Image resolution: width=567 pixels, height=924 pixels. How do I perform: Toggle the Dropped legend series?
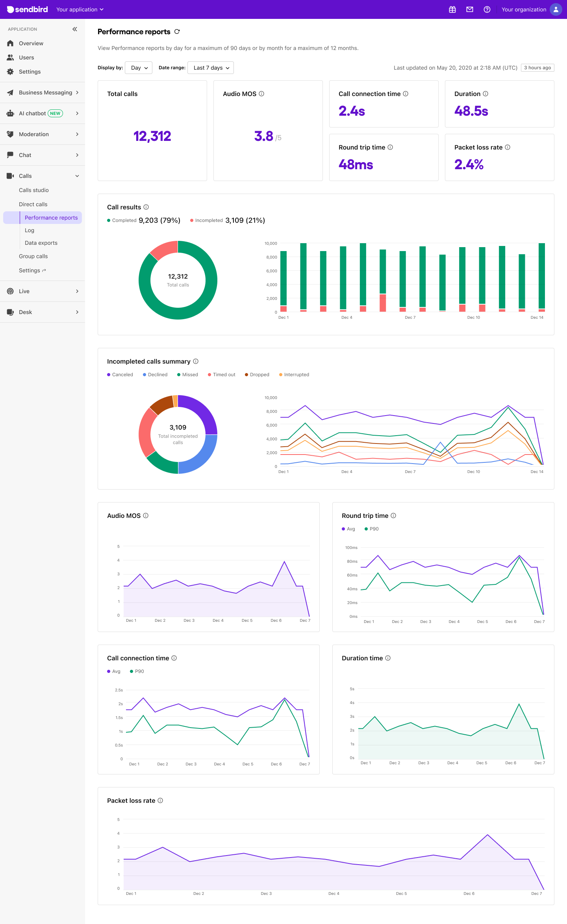point(257,375)
